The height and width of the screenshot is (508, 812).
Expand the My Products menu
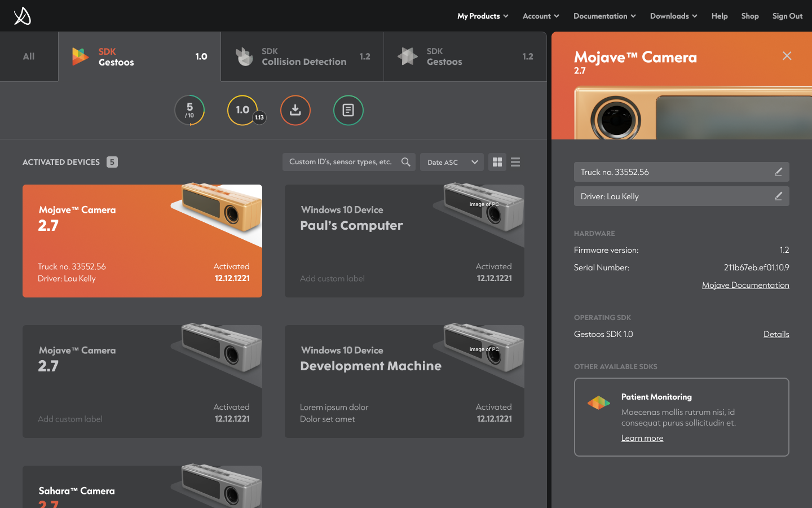(483, 16)
